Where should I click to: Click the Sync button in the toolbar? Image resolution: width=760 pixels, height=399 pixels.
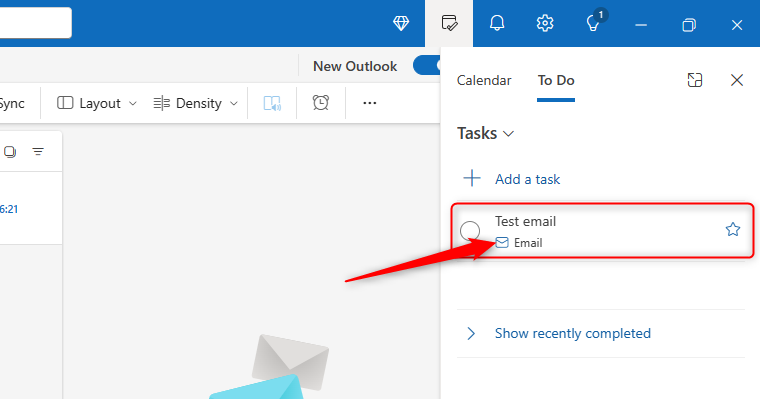(x=12, y=103)
